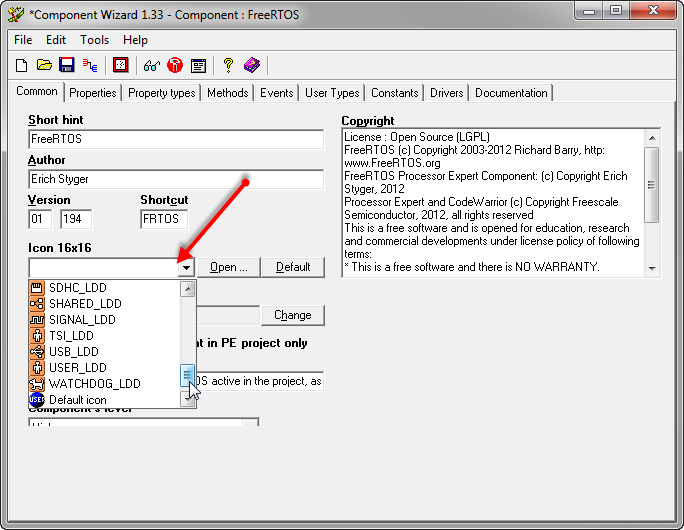Switch to the Documentation tab
Screen dimensions: 684x530
pyautogui.click(x=511, y=93)
